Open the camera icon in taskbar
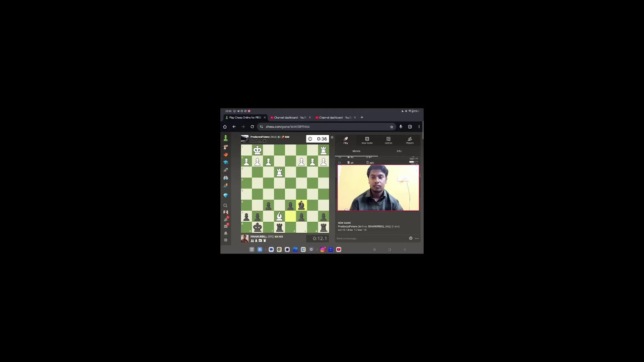The image size is (644, 362). point(287,249)
